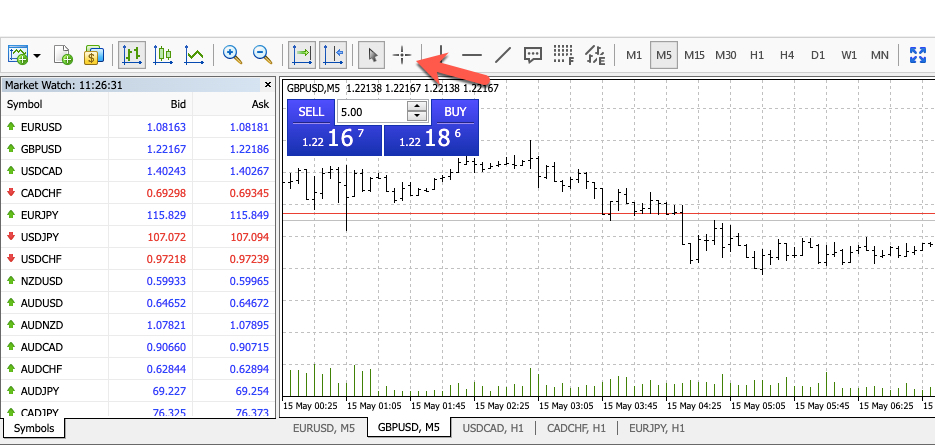Select USDCHF row in Market Watch
The width and height of the screenshot is (935, 445).
click(138, 259)
